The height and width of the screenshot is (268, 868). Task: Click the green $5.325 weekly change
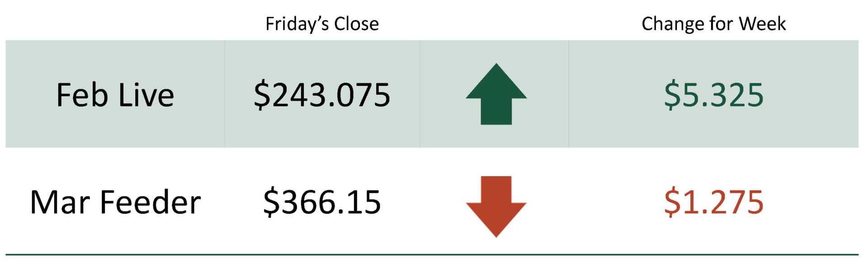point(713,95)
